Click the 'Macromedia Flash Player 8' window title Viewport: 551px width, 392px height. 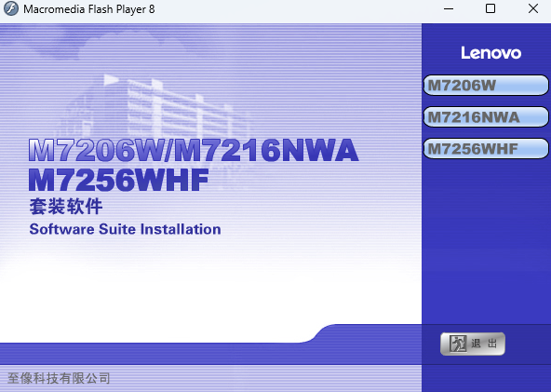pyautogui.click(x=89, y=9)
